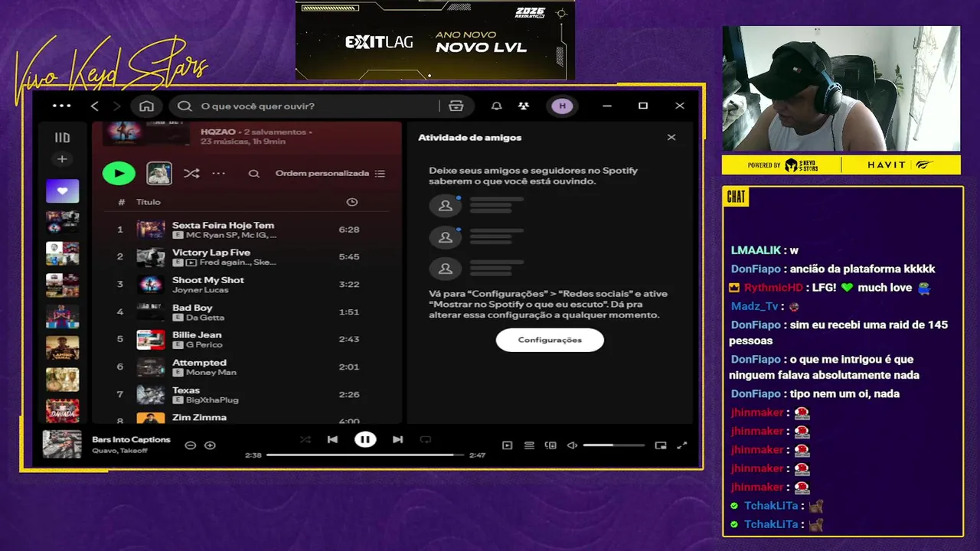Select the song Sexta Feira Hoje Tem
The width and height of the screenshot is (980, 551).
click(x=223, y=225)
